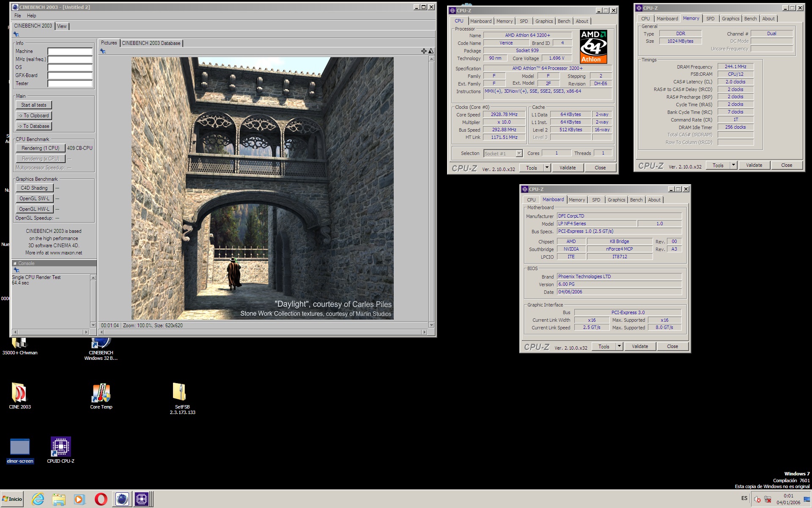Click the OS input field
Viewport: 812px width, 508px height.
(70, 67)
